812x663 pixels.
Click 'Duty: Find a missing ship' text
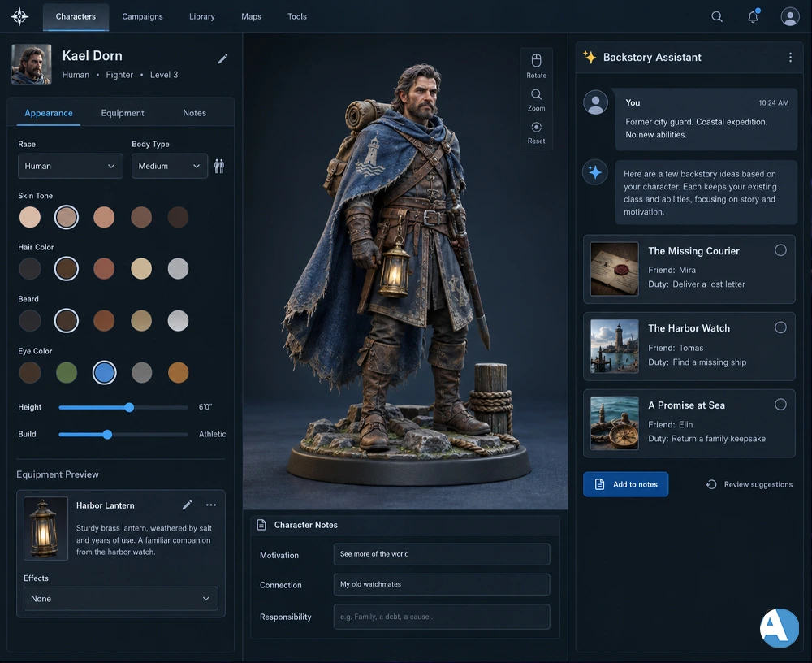(697, 362)
